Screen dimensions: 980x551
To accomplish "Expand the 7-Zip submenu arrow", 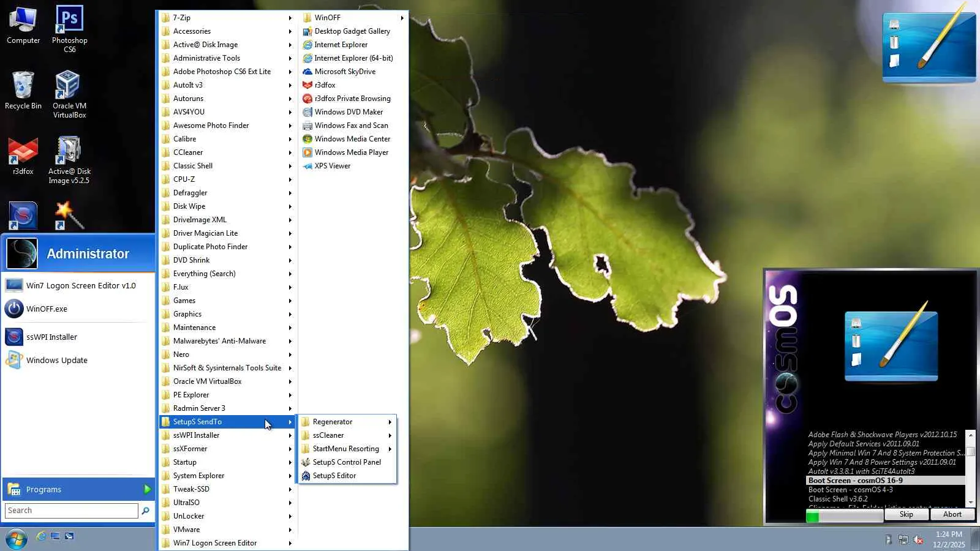I will pos(290,18).
